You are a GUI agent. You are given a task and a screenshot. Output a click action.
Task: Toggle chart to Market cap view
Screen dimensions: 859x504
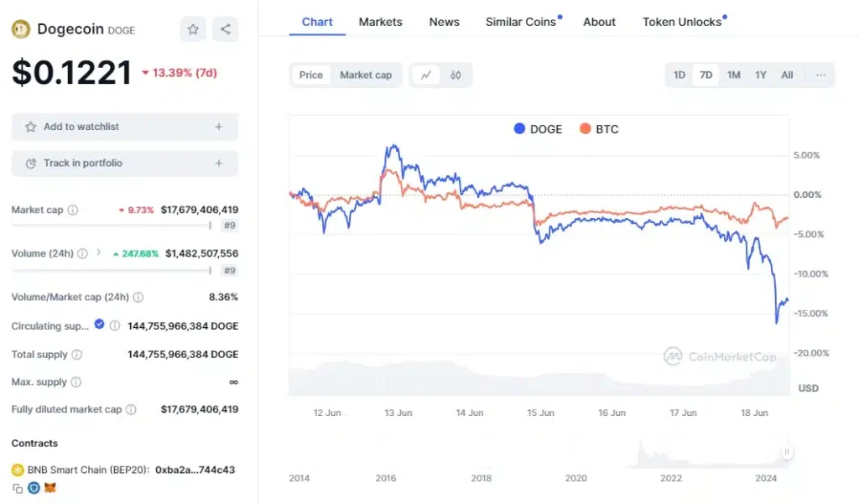click(366, 75)
